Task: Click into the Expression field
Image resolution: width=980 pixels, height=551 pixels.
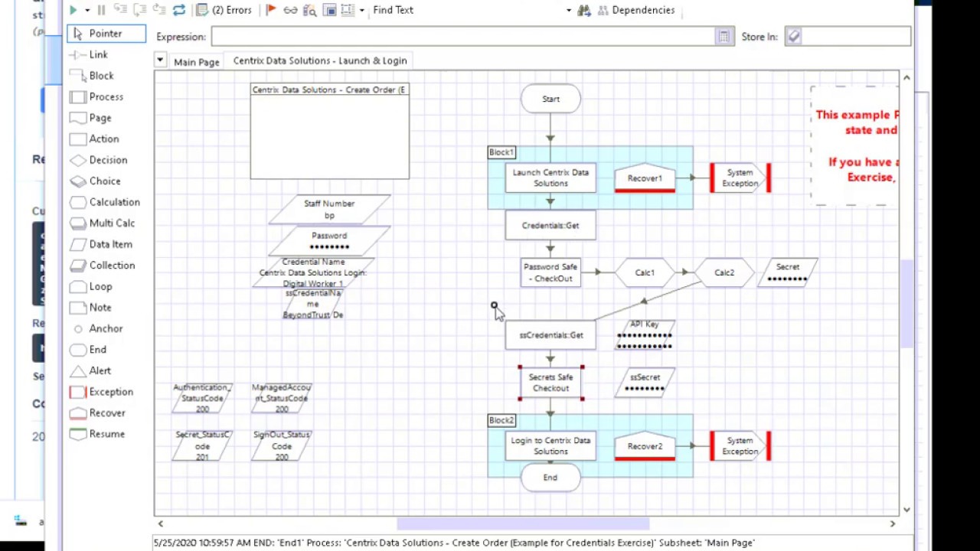Action: pyautogui.click(x=462, y=37)
